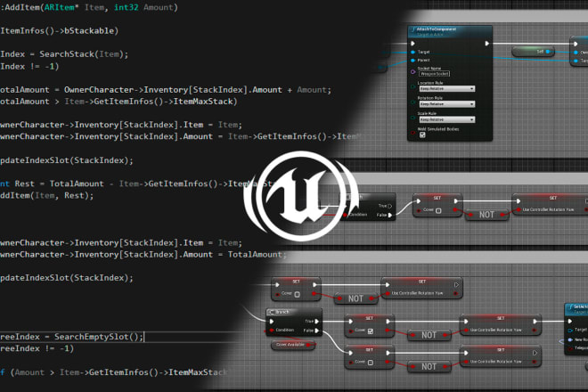
Task: Click the False pin of the bottom Branch node
Action: click(317, 331)
